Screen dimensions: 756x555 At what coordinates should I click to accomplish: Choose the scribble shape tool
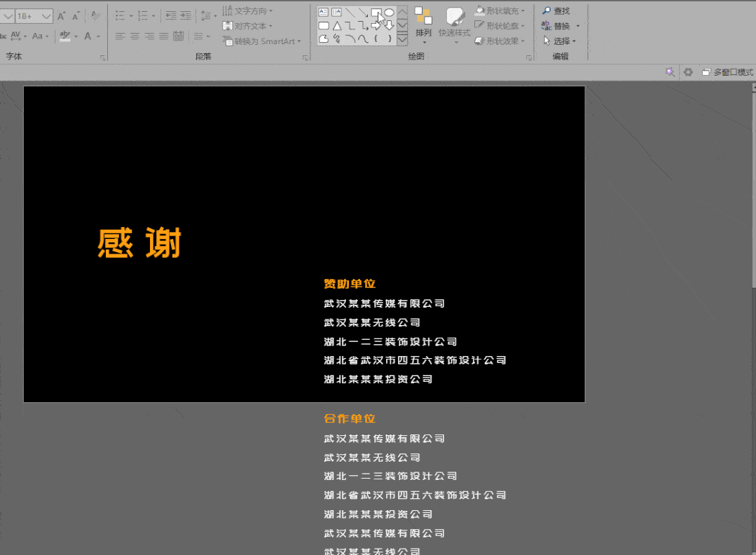pyautogui.click(x=336, y=39)
